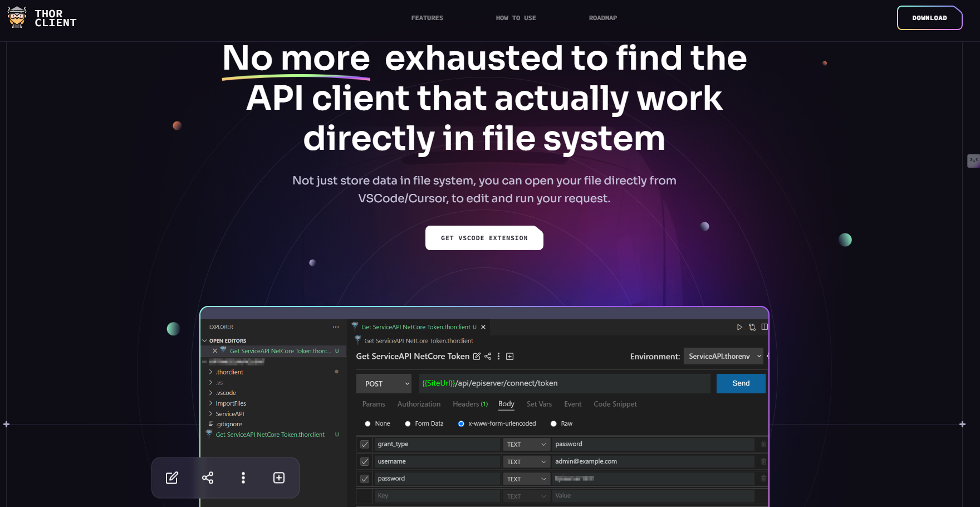Click the add new request plus icon
Screen dimensions: 980x507
pyautogui.click(x=509, y=357)
